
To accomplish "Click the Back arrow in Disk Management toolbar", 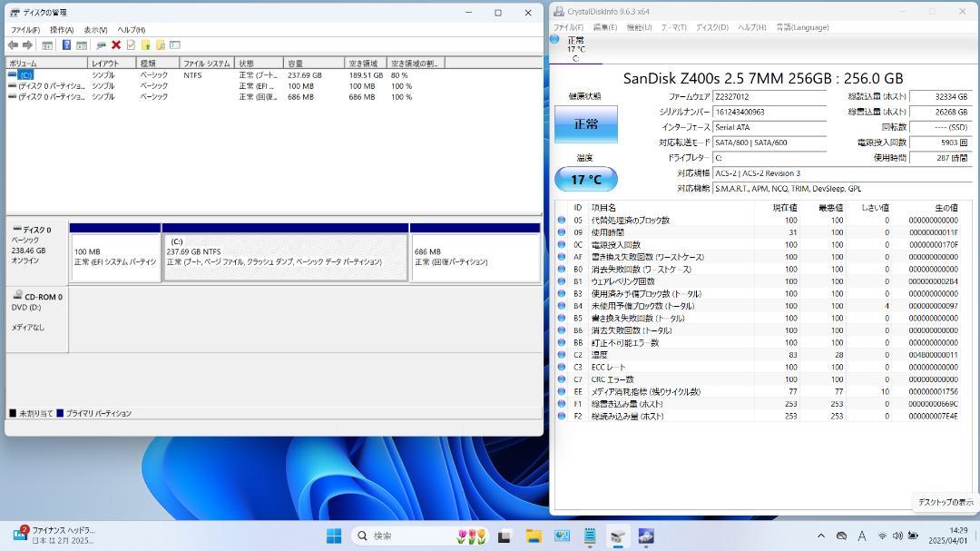I will point(13,45).
